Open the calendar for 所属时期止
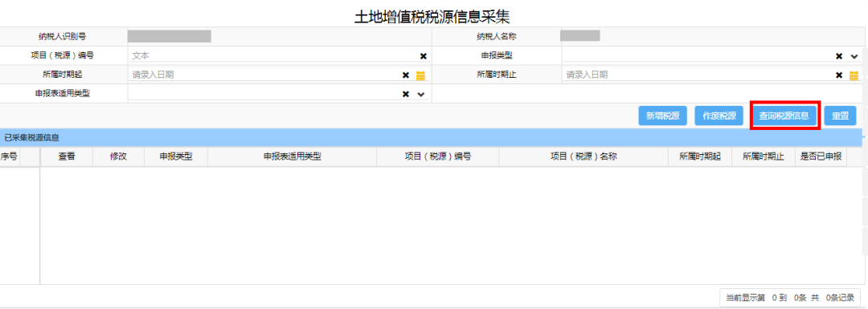This screenshot has height=309, width=868. click(x=854, y=75)
